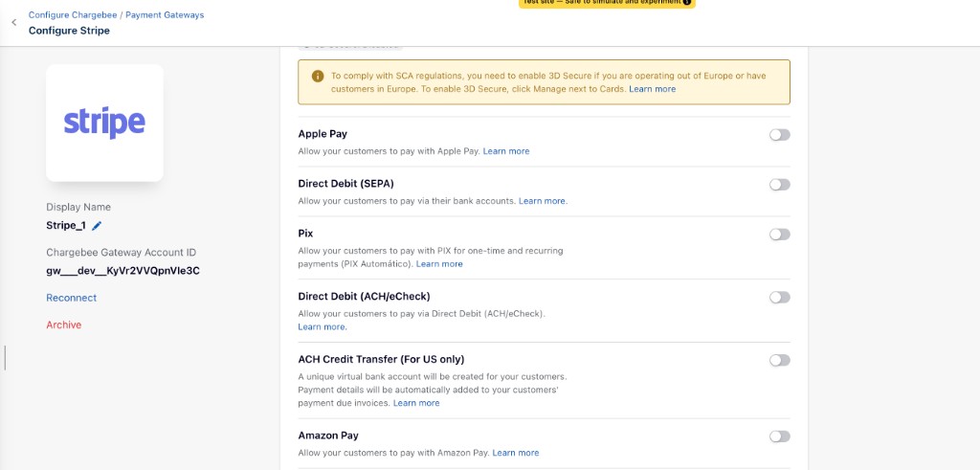
Task: Turn on the Pix toggle
Action: [x=779, y=235]
